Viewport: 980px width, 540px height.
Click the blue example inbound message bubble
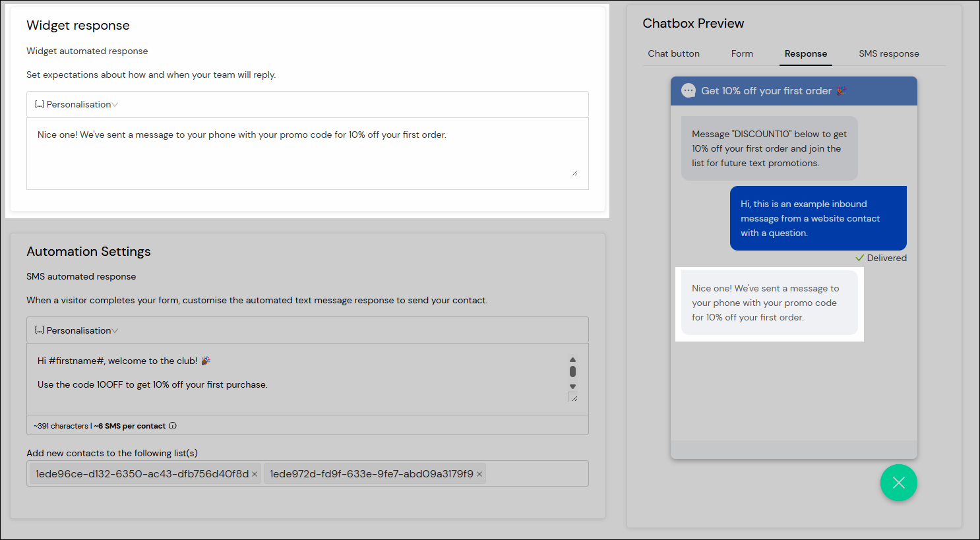[x=818, y=218]
